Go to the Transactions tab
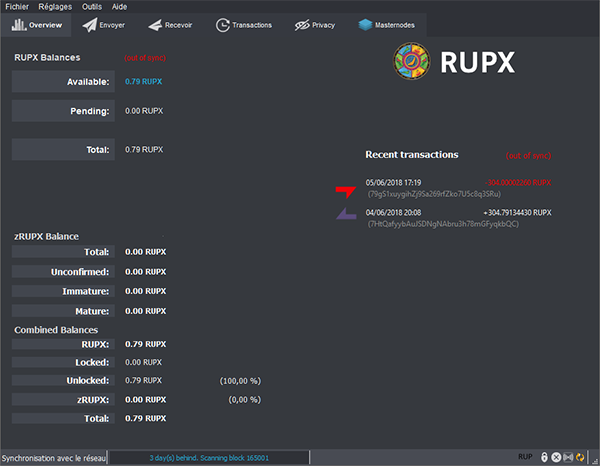 (x=244, y=25)
